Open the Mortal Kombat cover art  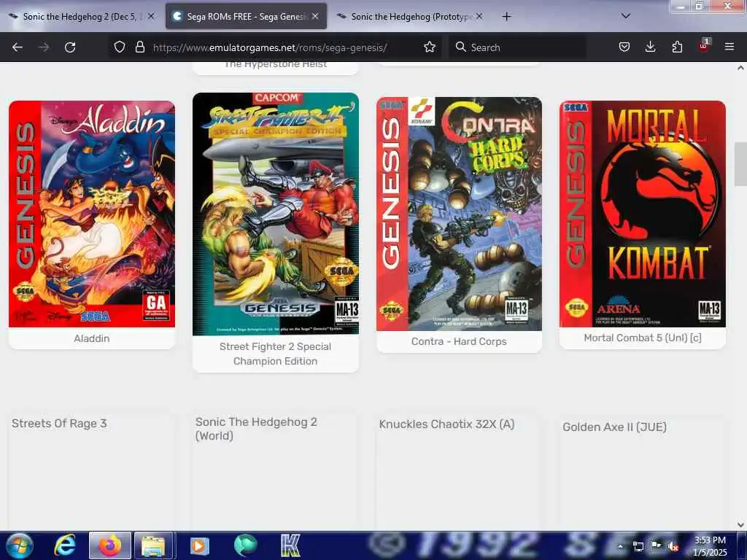click(642, 214)
